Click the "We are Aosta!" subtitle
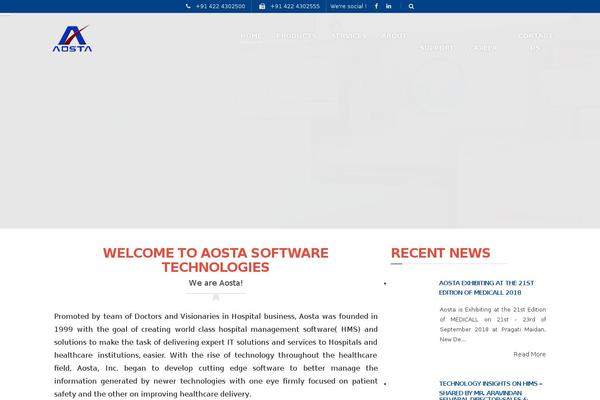 click(x=216, y=283)
